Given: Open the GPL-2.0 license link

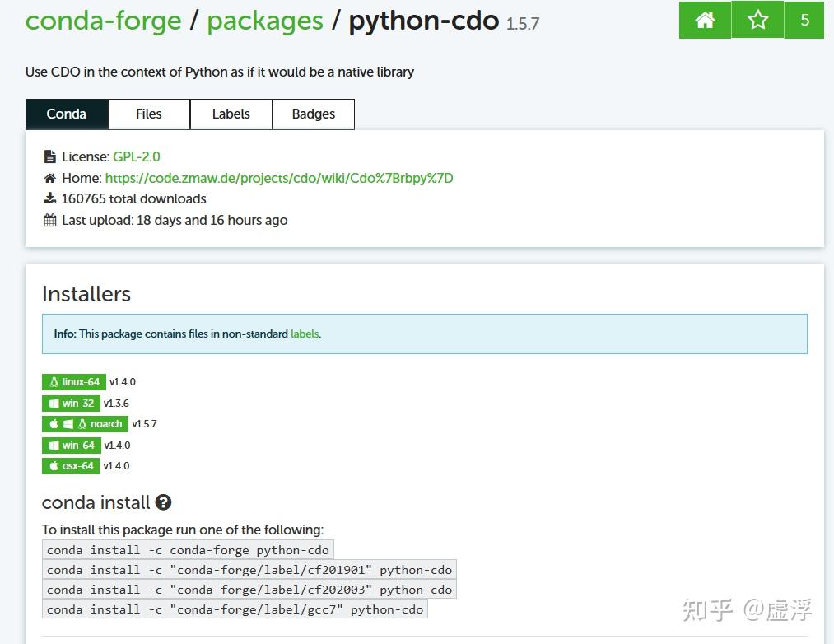Looking at the screenshot, I should click(x=137, y=156).
